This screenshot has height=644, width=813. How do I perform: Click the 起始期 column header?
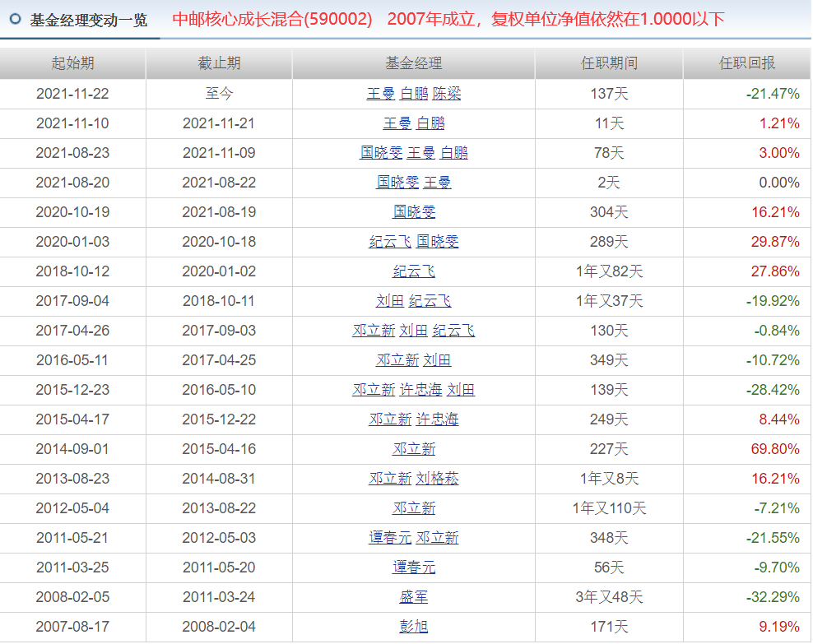(72, 63)
